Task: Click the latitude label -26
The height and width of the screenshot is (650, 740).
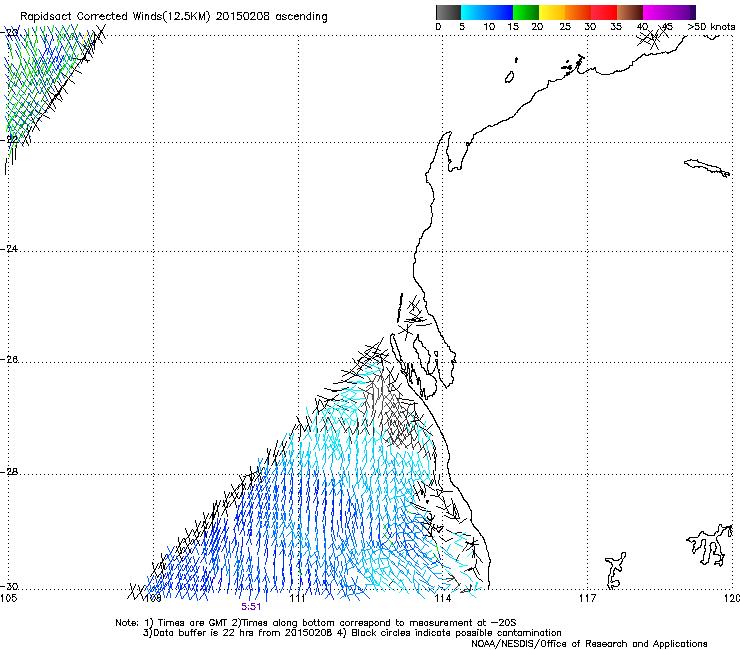Action: point(9,360)
